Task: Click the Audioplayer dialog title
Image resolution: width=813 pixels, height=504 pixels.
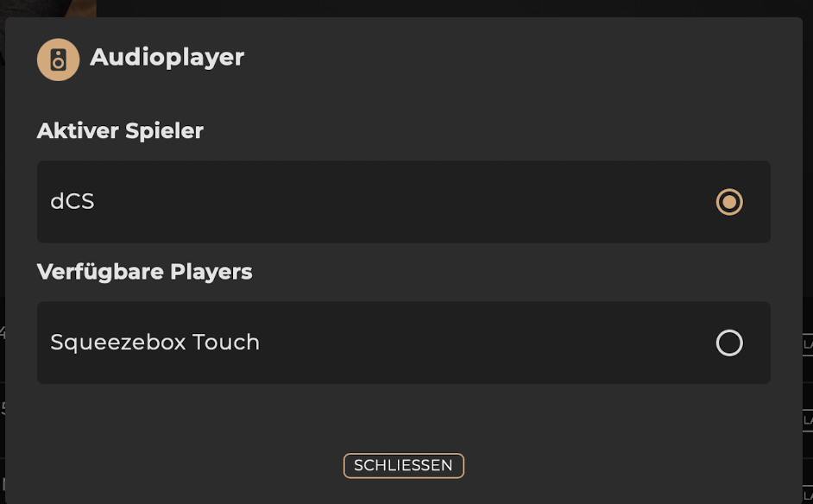Action: click(167, 57)
